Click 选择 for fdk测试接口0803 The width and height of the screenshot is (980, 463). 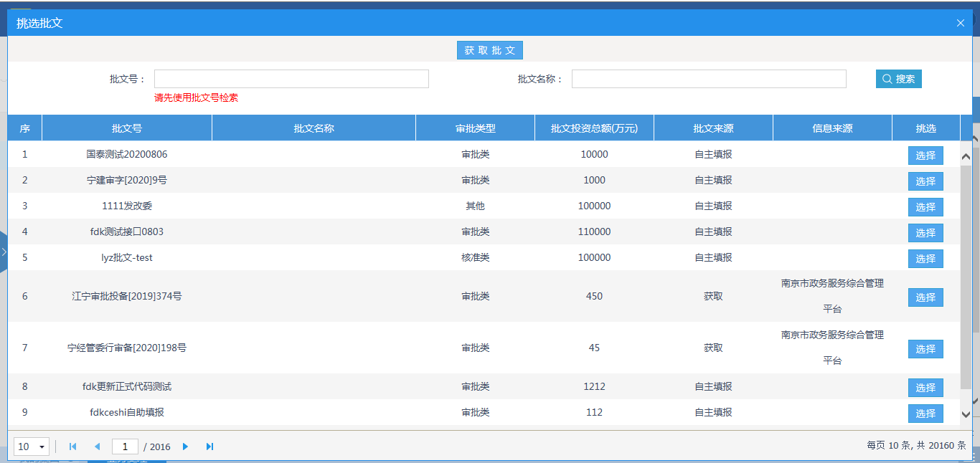click(x=925, y=233)
